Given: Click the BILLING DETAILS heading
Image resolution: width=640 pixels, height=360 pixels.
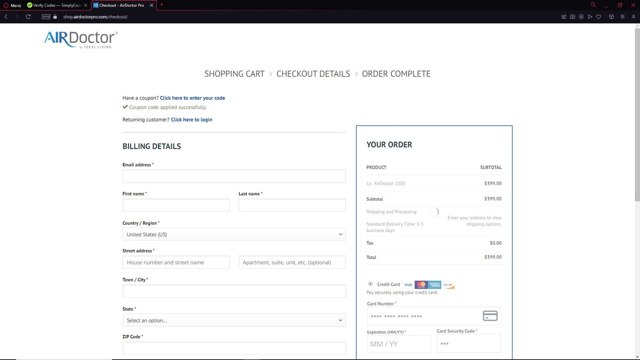Looking at the screenshot, I should (151, 146).
